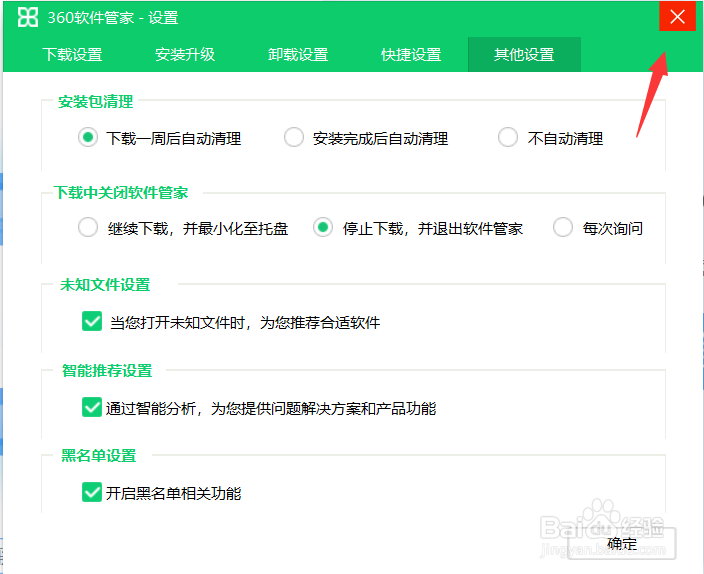Click the 智能推荐设置 section label
The height and width of the screenshot is (574, 704).
(107, 371)
